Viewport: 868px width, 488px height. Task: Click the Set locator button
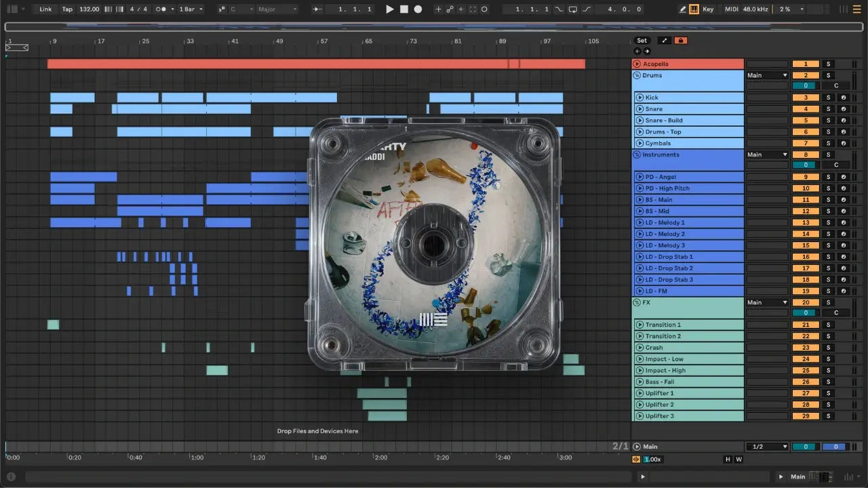tap(642, 41)
